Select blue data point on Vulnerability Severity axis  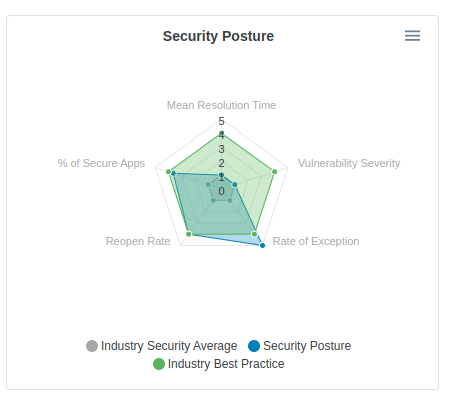[235, 184]
